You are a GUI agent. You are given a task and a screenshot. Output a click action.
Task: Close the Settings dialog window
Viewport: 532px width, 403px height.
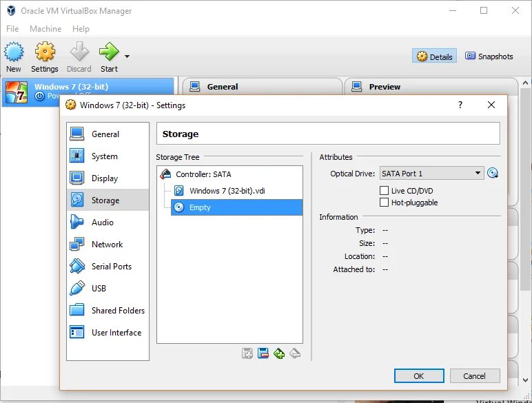(x=491, y=105)
